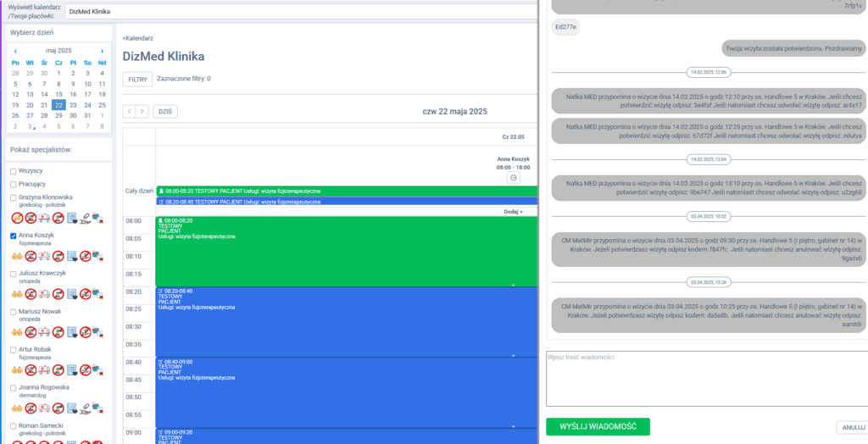Click the message text input field

tap(707, 378)
